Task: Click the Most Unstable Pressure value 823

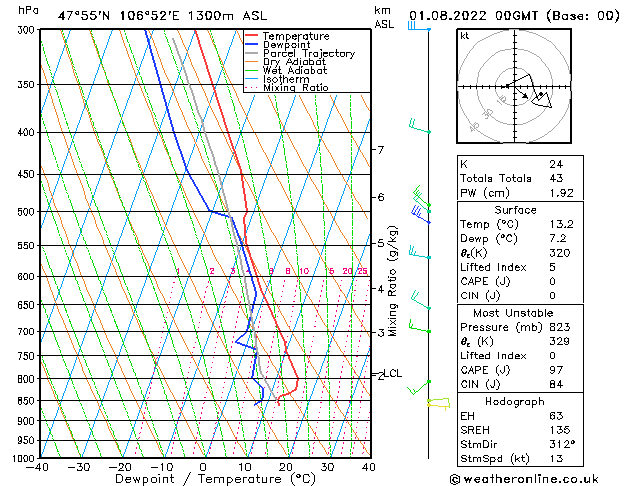Action: [x=560, y=327]
